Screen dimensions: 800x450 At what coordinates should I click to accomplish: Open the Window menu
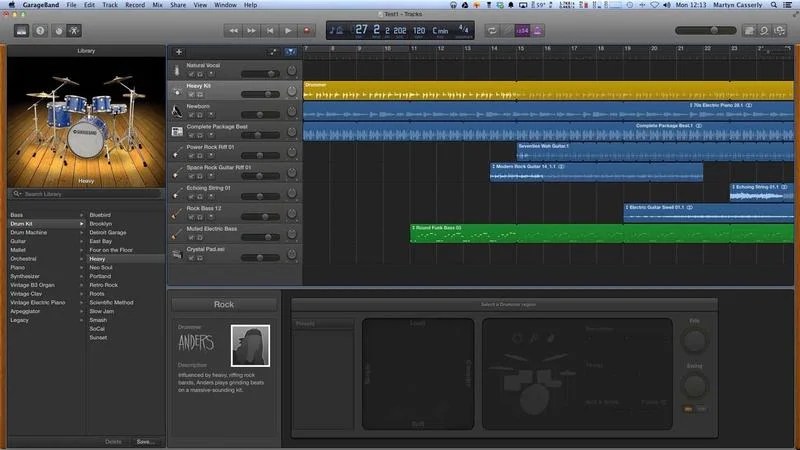(225, 5)
